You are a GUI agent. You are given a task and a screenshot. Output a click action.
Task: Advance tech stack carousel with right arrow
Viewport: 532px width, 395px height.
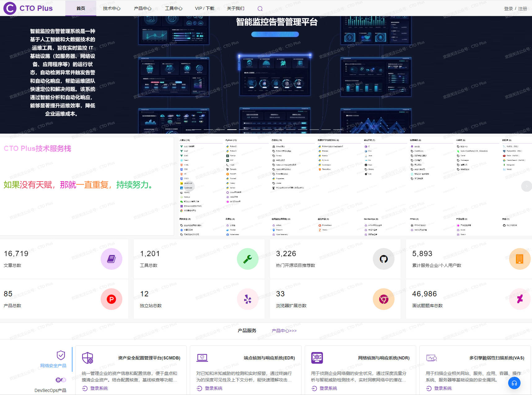(526, 186)
